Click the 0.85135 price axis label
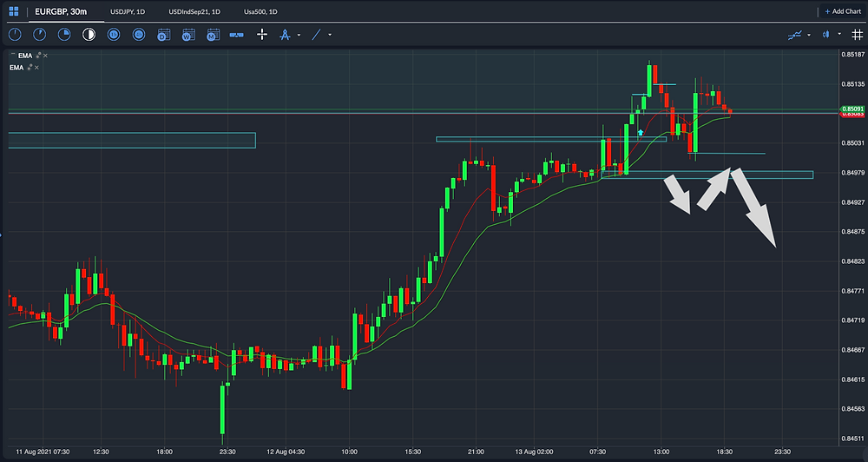 (853, 84)
